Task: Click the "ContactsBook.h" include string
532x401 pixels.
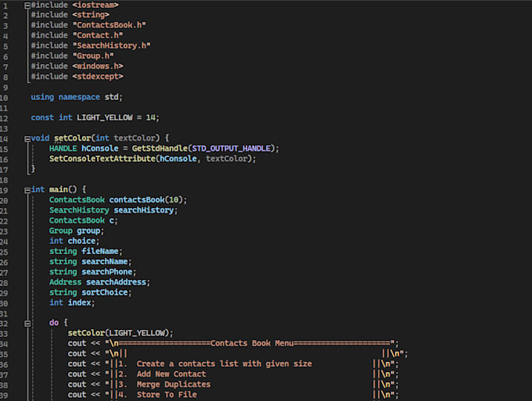Action: point(110,25)
